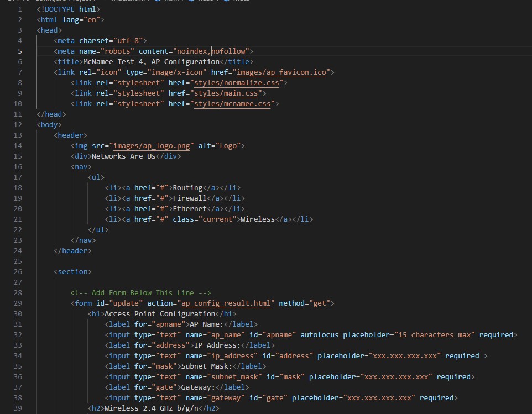532x414 pixels.
Task: Click line number 39 in the gutter
Action: pos(18,408)
